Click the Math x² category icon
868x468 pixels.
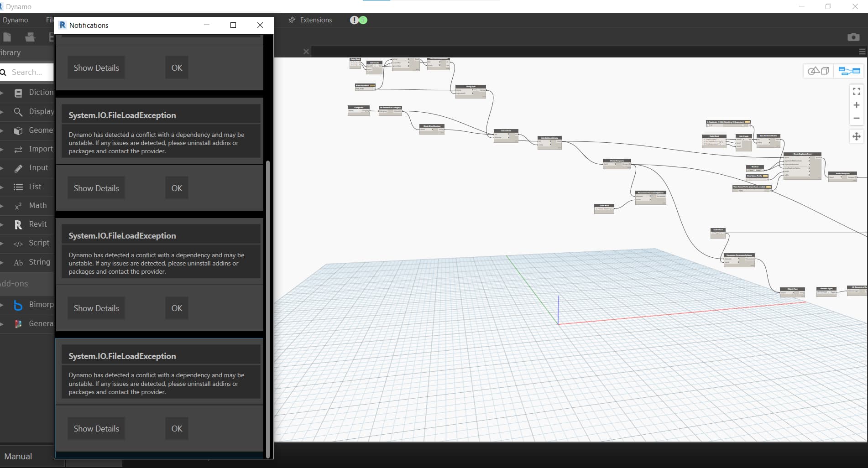coord(18,206)
